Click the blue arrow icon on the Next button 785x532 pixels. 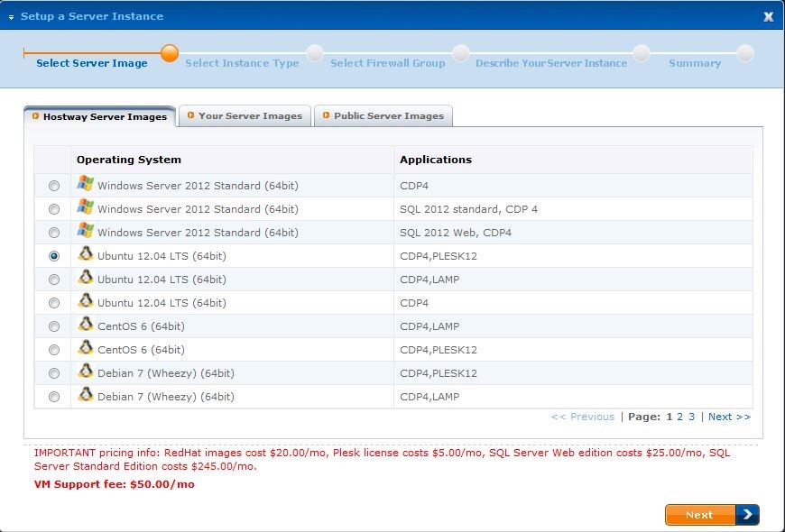(747, 515)
